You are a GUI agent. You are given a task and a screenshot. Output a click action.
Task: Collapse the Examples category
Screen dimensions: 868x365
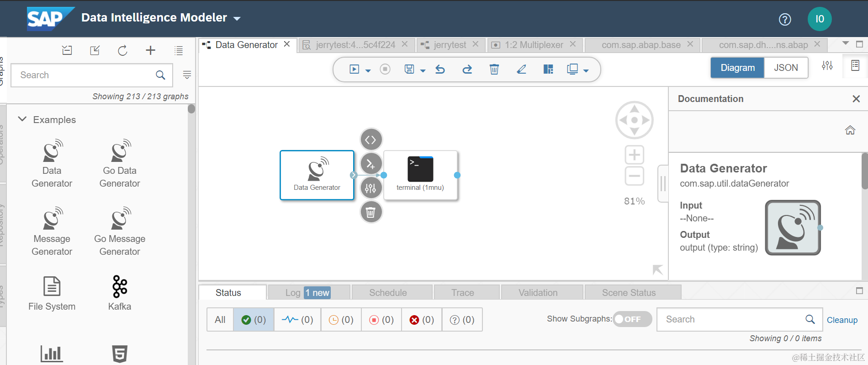click(x=22, y=119)
